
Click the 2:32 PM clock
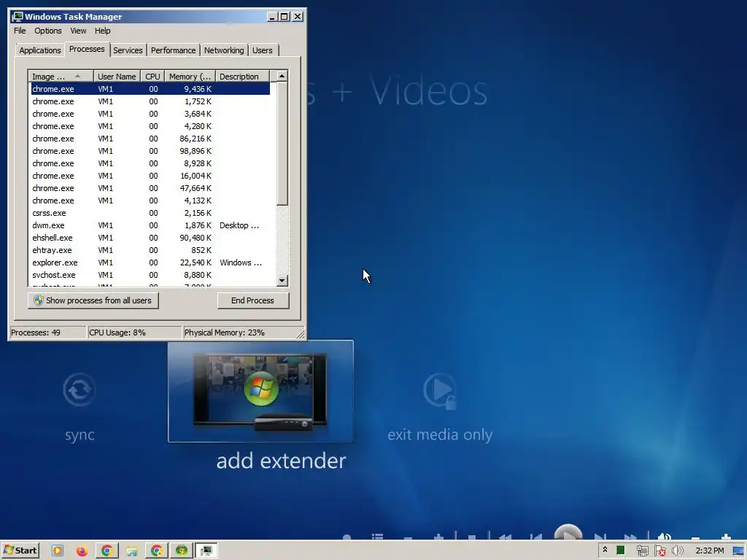709,551
